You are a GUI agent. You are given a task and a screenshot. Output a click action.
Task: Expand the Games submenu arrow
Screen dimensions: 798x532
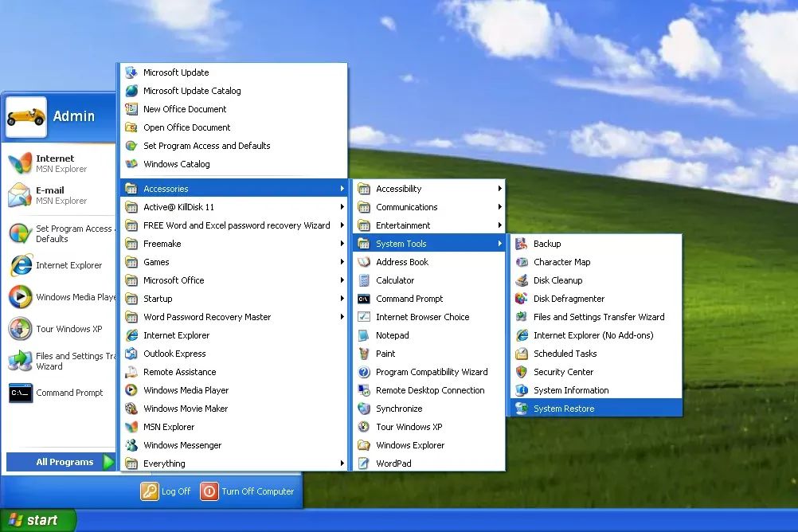(x=342, y=262)
